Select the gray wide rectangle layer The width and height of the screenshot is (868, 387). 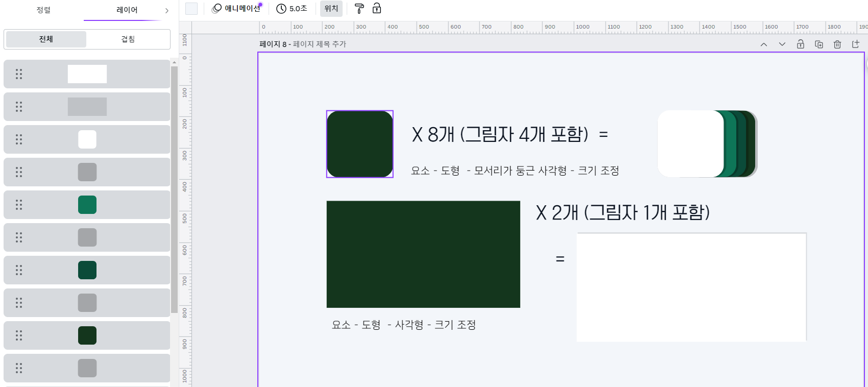(87, 107)
